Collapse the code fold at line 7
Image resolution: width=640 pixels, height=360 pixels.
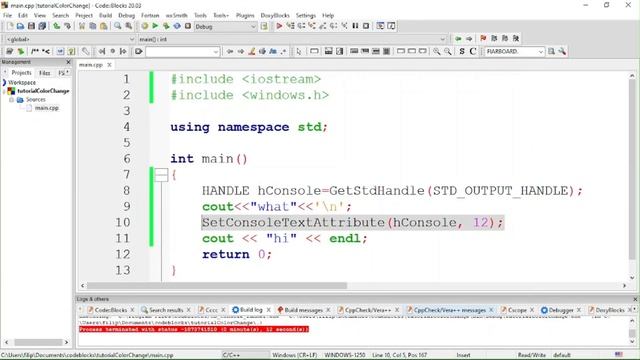[161, 175]
